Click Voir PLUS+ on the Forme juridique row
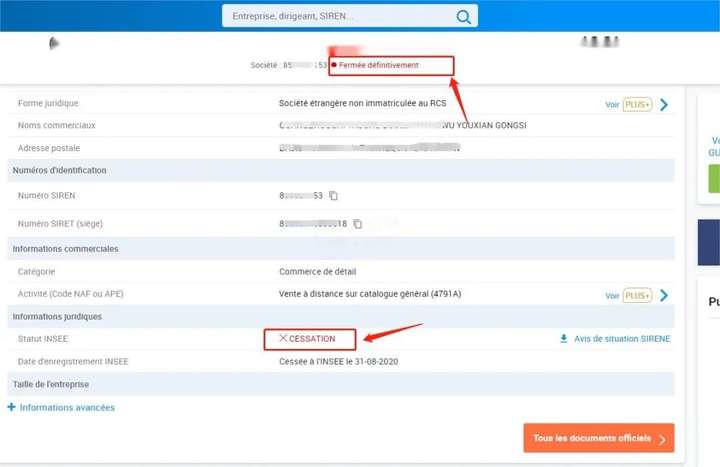720x467 pixels. [628, 105]
